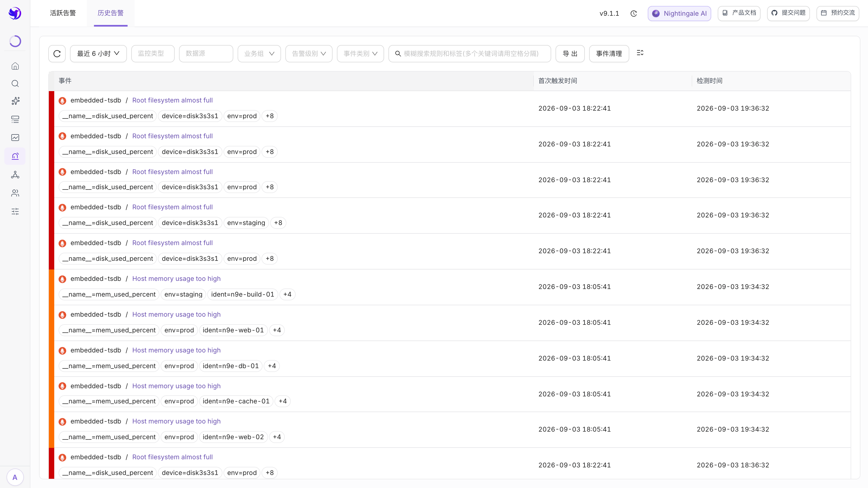Click the 导出 button

pos(570,54)
